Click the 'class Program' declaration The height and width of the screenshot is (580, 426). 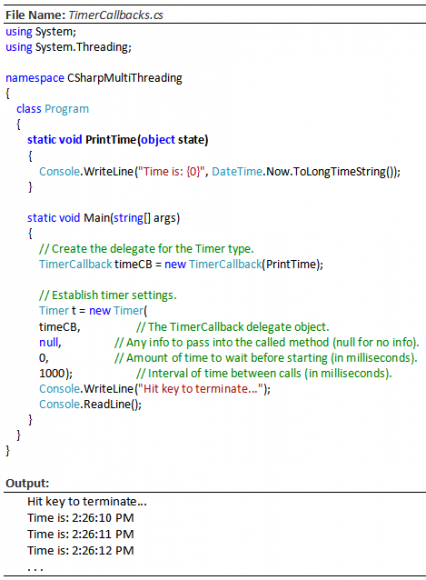(53, 109)
